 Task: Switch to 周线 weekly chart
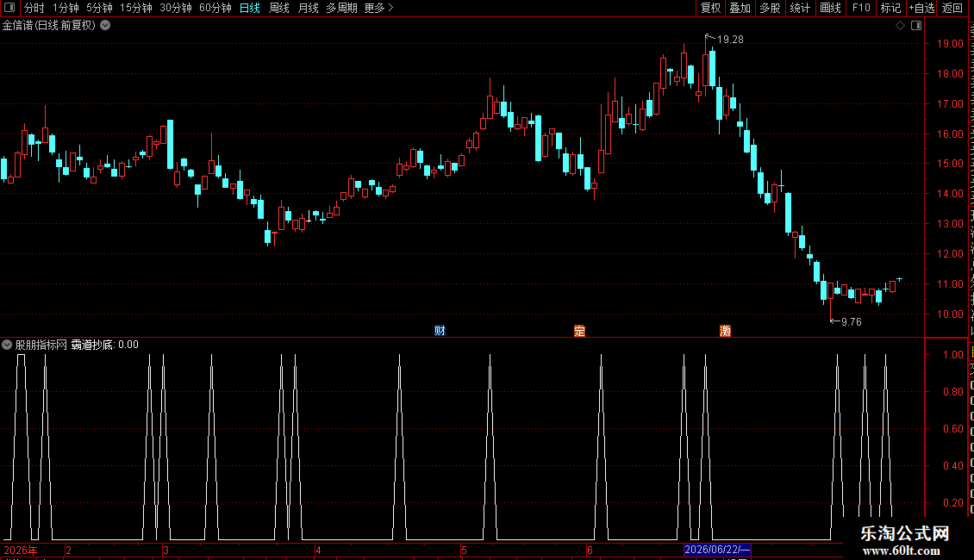[279, 8]
